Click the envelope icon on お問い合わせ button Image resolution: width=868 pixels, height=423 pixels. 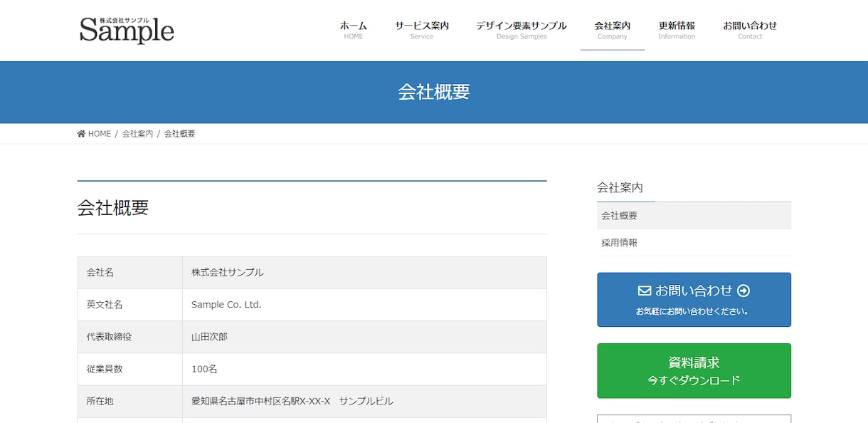pos(645,291)
